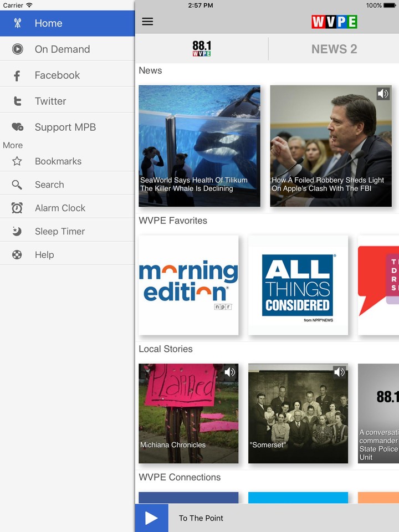The height and width of the screenshot is (532, 399).
Task: Tap the Search magnifier icon
Action: (x=17, y=185)
